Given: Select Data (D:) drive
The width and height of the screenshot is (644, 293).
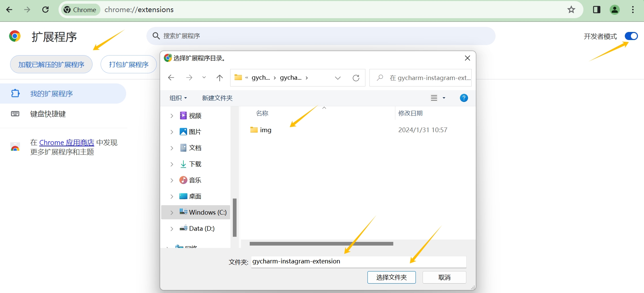Looking at the screenshot, I should click(x=197, y=228).
